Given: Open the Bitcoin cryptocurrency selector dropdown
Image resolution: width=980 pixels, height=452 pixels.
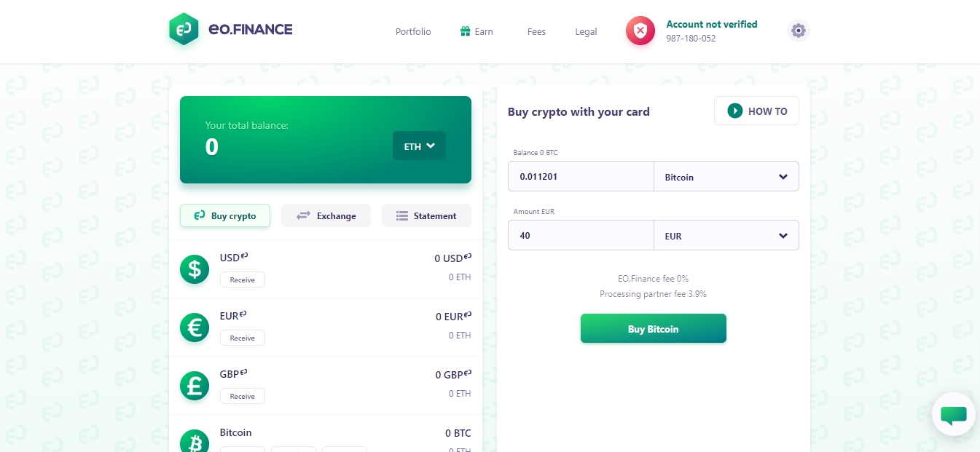Looking at the screenshot, I should [x=726, y=176].
